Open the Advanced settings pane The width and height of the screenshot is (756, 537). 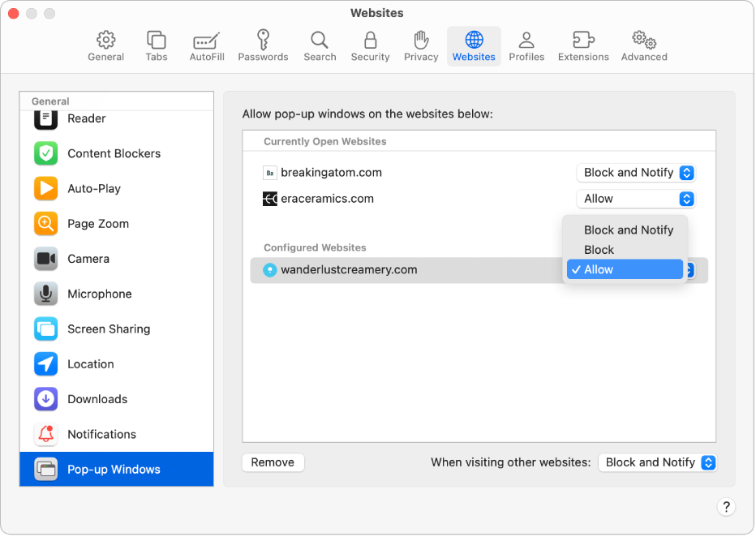(x=643, y=45)
